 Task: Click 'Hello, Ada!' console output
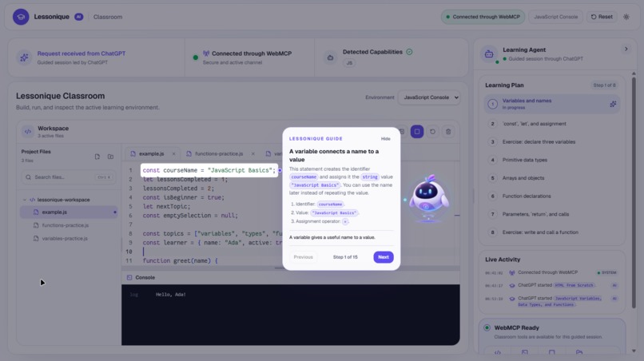coord(170,295)
